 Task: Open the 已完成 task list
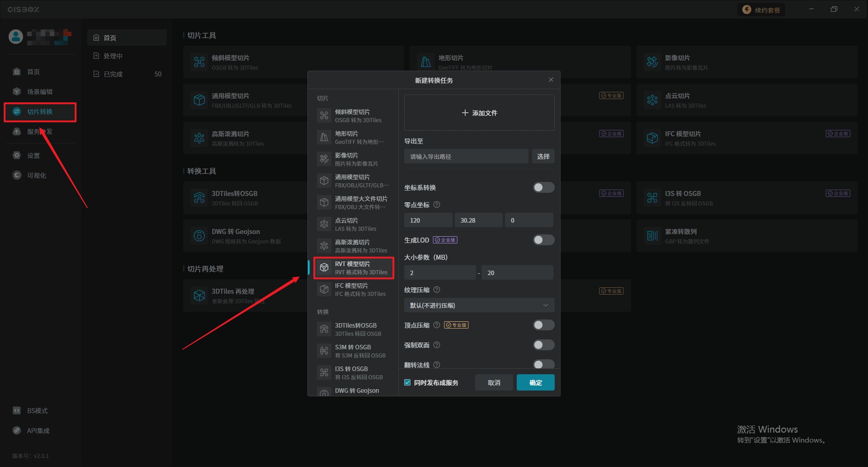pos(113,74)
